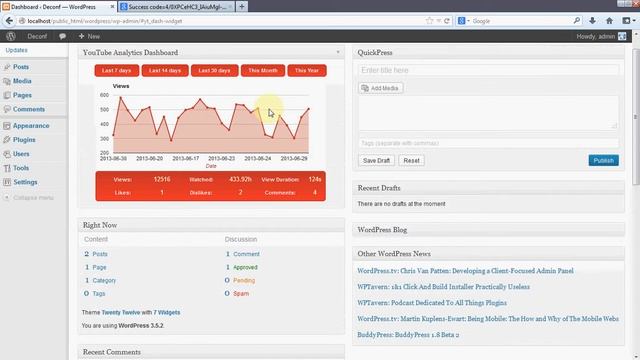The width and height of the screenshot is (640, 360).
Task: Show This Month analytics
Action: tap(263, 71)
